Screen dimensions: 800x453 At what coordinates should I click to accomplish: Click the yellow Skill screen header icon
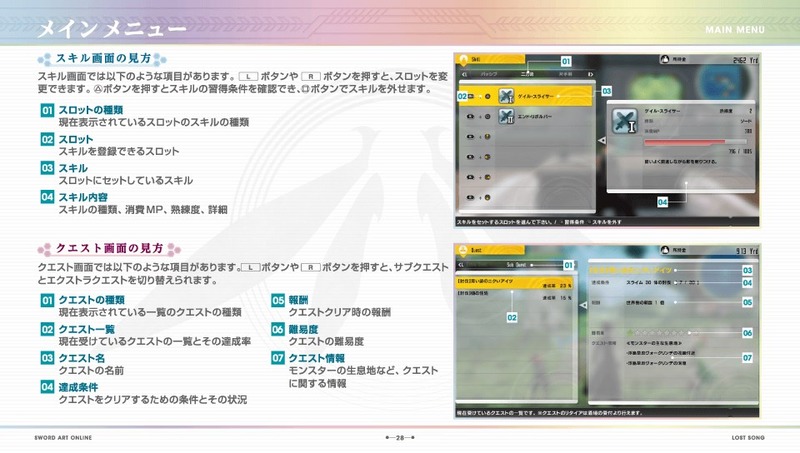[x=463, y=60]
